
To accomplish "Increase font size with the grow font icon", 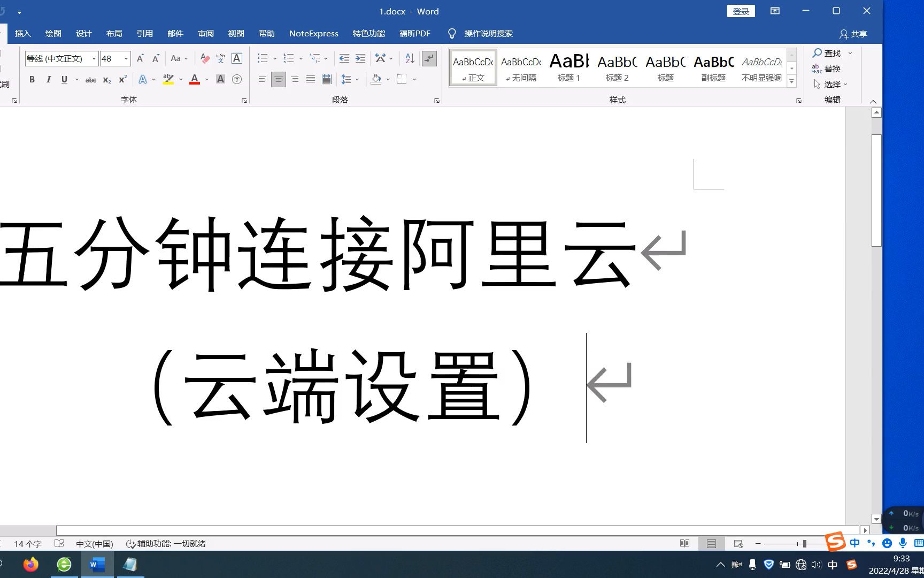I will [x=140, y=58].
